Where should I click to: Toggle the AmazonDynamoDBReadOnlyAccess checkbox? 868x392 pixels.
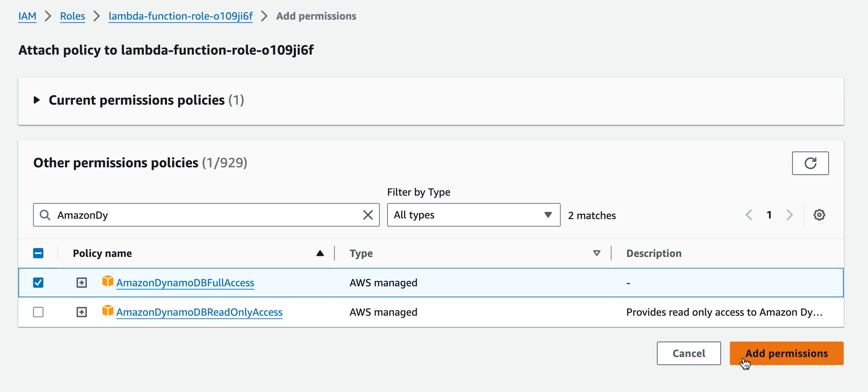[39, 312]
